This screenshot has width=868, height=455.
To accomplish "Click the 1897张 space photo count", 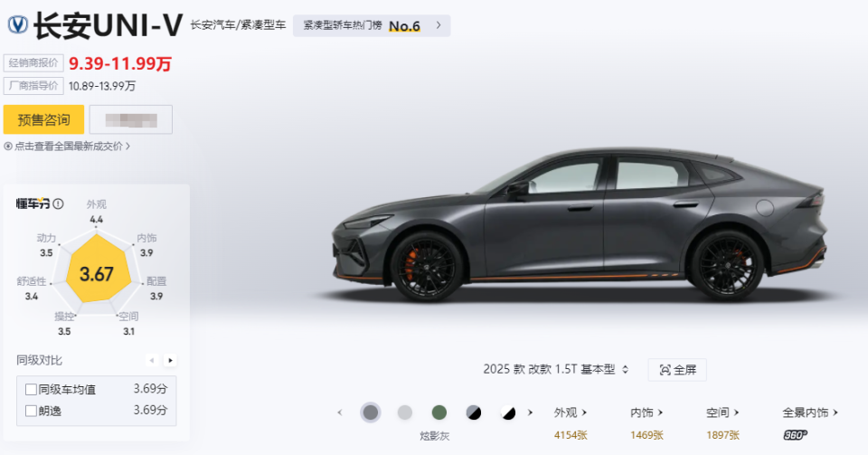I will (x=722, y=435).
